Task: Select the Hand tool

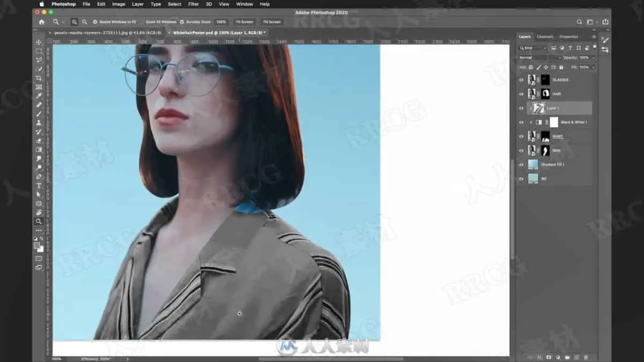Action: tap(39, 212)
